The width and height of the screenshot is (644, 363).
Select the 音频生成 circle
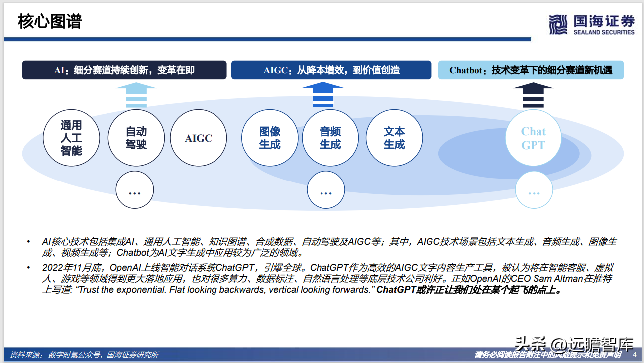click(x=330, y=138)
